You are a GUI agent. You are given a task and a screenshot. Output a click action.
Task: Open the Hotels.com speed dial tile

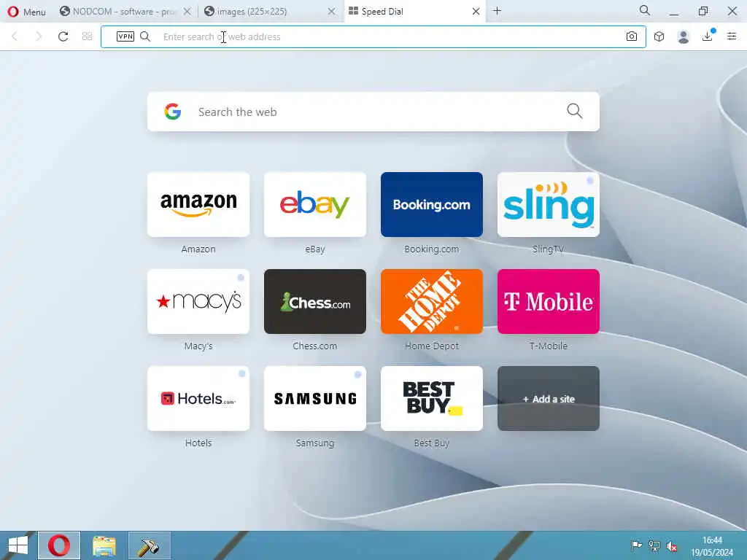198,399
